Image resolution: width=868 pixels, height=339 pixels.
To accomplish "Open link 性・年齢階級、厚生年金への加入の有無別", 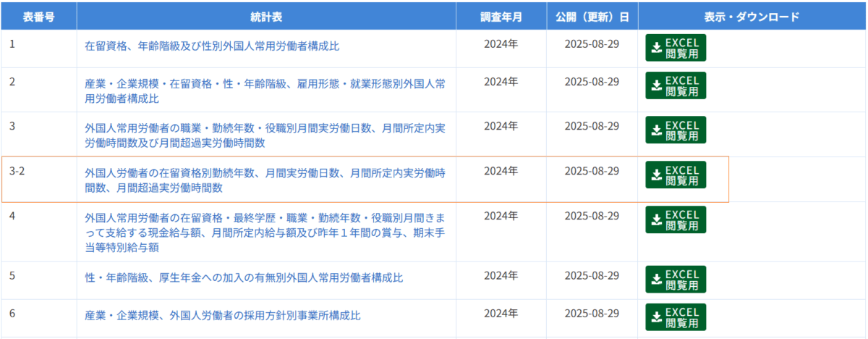I will [244, 278].
